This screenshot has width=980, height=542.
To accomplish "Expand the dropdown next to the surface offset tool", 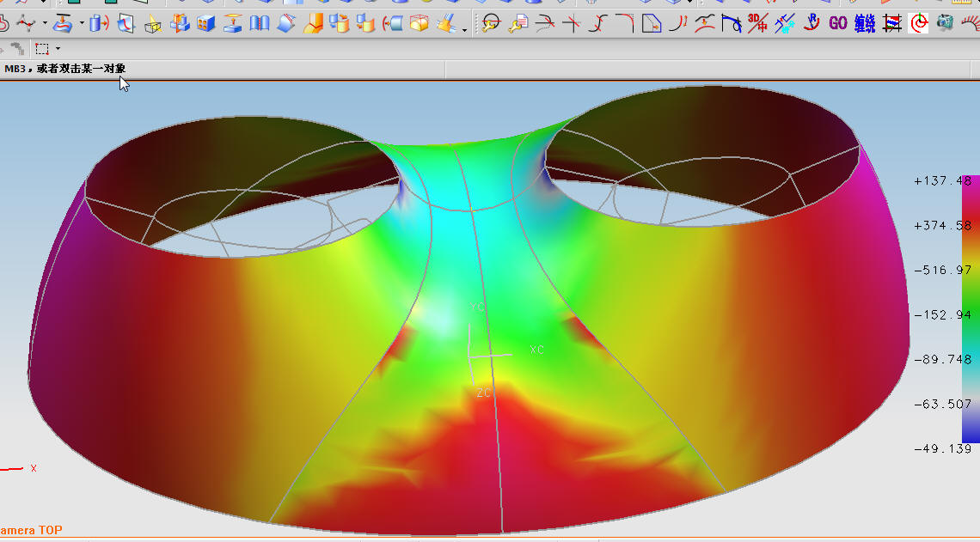I will coord(82,24).
